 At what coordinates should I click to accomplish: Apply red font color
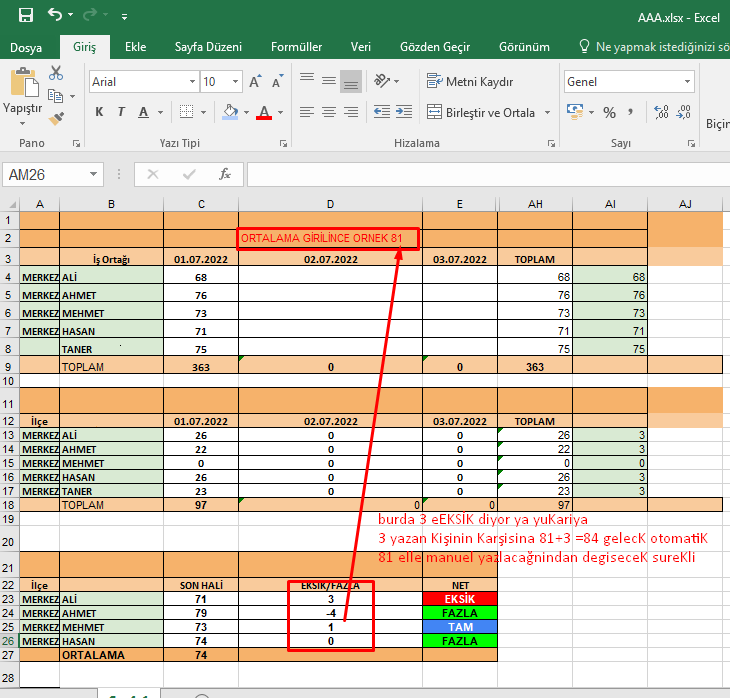pos(264,112)
